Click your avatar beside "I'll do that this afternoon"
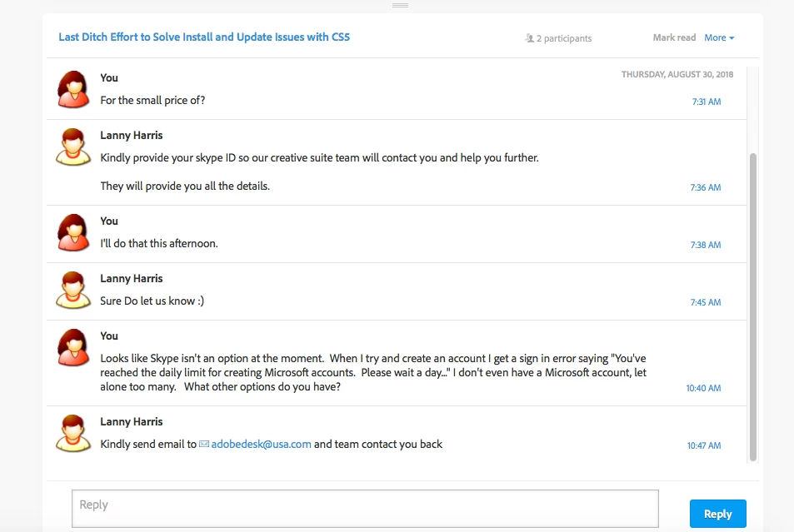 point(73,233)
